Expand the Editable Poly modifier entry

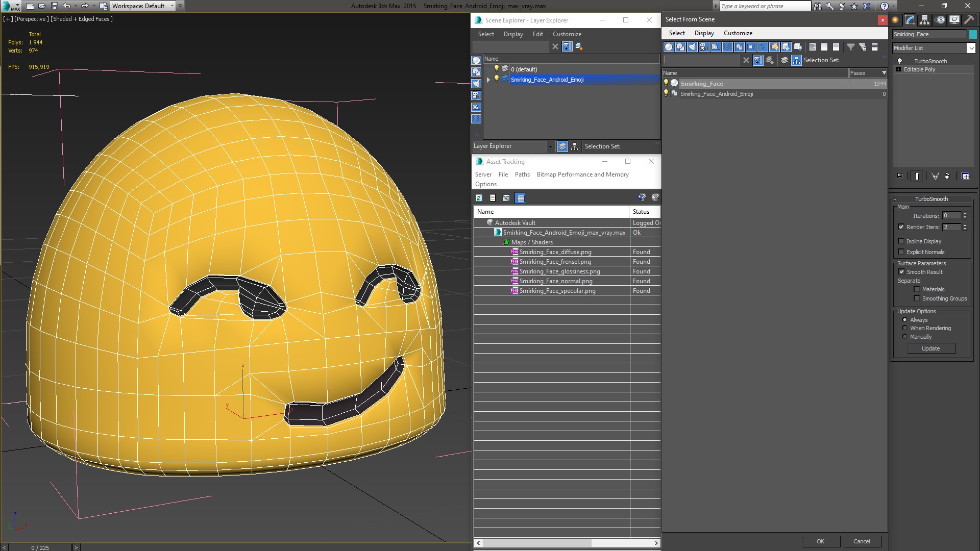pos(898,69)
